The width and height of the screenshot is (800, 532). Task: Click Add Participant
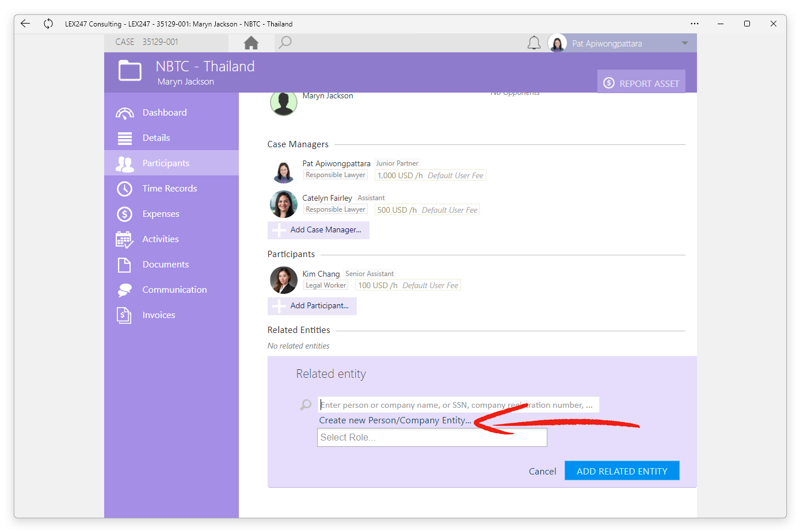(x=312, y=306)
